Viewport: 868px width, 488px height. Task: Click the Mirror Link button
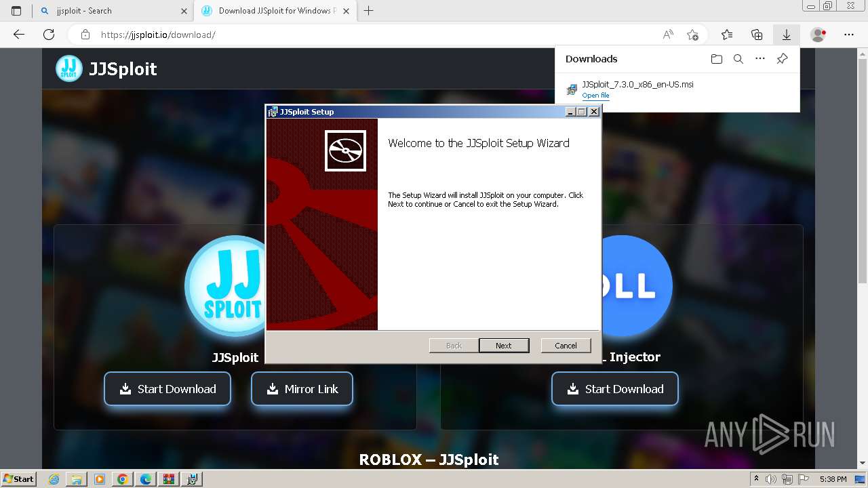[x=302, y=389]
